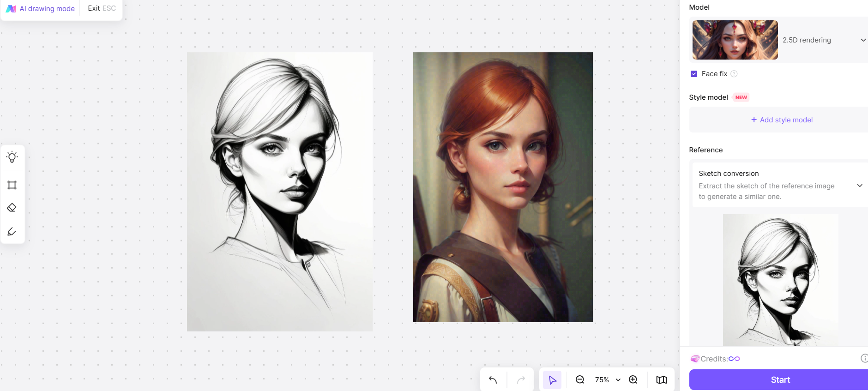Select the frame crop tool

pos(12,185)
